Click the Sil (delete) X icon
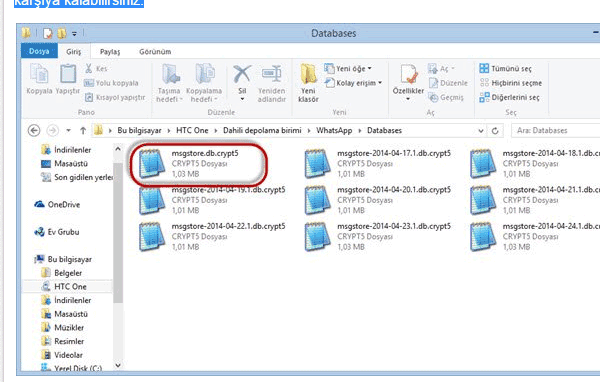 [x=242, y=74]
